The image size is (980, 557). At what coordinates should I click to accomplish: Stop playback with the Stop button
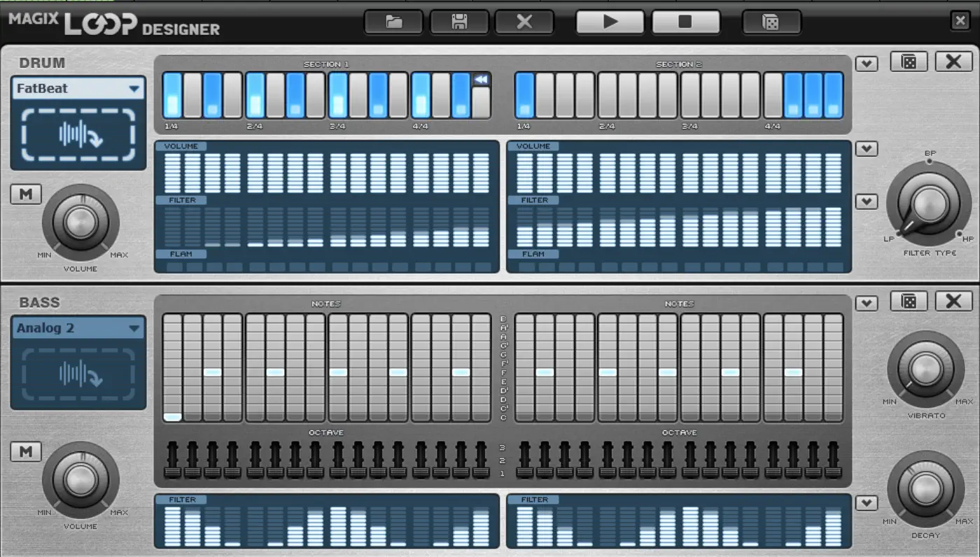685,22
